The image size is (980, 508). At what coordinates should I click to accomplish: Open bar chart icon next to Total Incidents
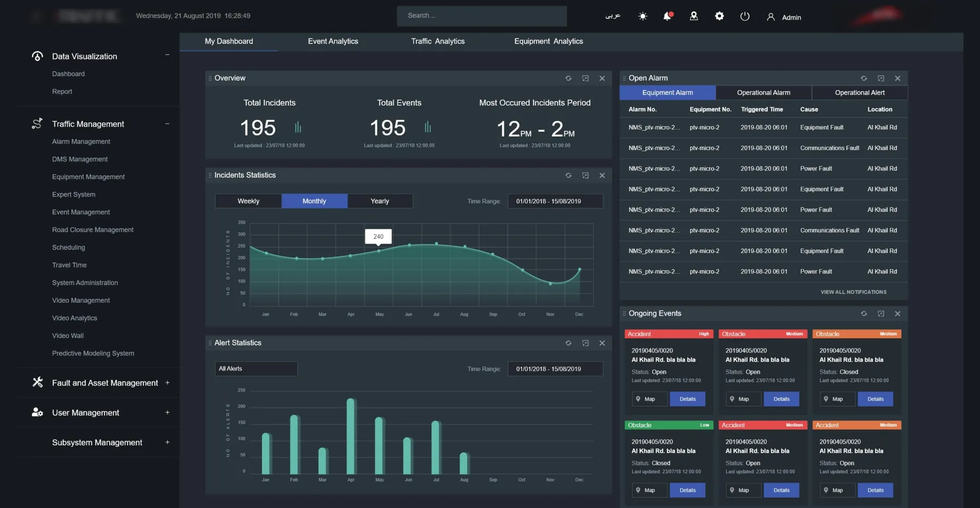coord(298,127)
